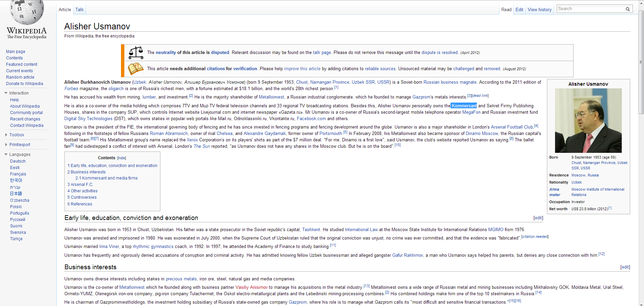Collapse the Interaction sidebar section

point(6,93)
